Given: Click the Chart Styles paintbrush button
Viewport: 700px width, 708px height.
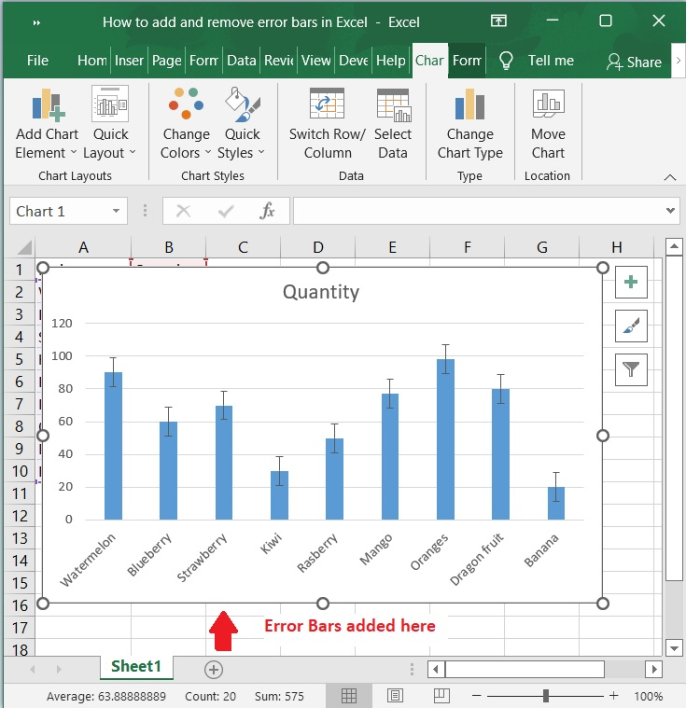Looking at the screenshot, I should tap(631, 326).
